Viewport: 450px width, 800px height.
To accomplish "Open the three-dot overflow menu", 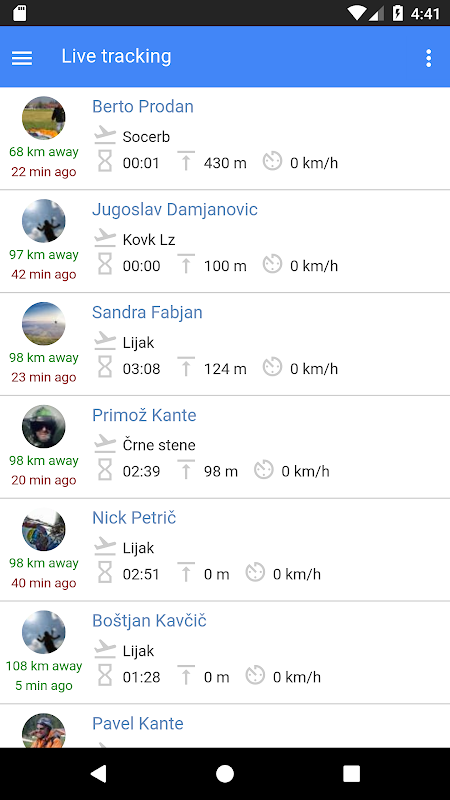I will point(429,58).
